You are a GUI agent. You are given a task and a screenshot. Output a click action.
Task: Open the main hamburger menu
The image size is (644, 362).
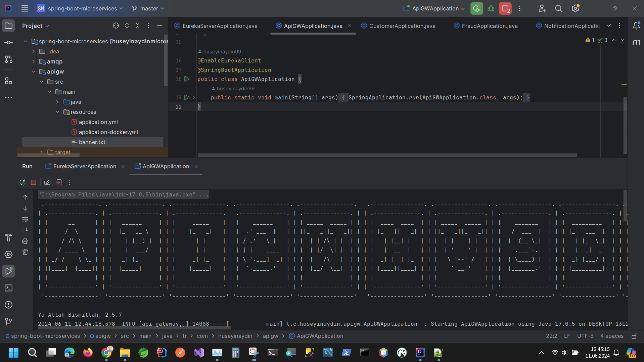[25, 8]
